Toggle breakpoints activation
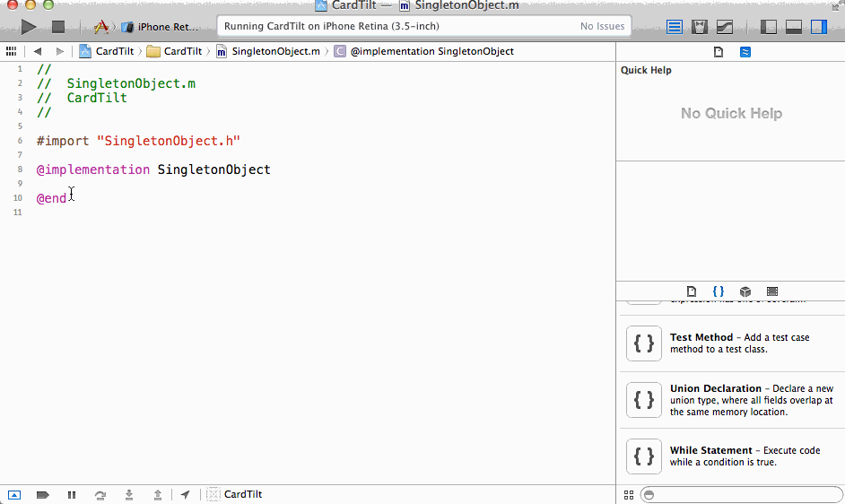 [x=42, y=495]
